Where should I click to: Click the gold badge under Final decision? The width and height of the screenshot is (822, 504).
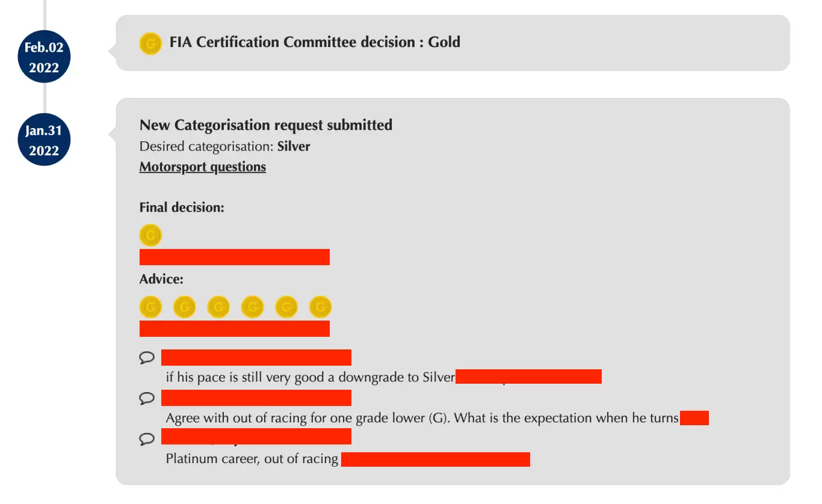[x=150, y=235]
